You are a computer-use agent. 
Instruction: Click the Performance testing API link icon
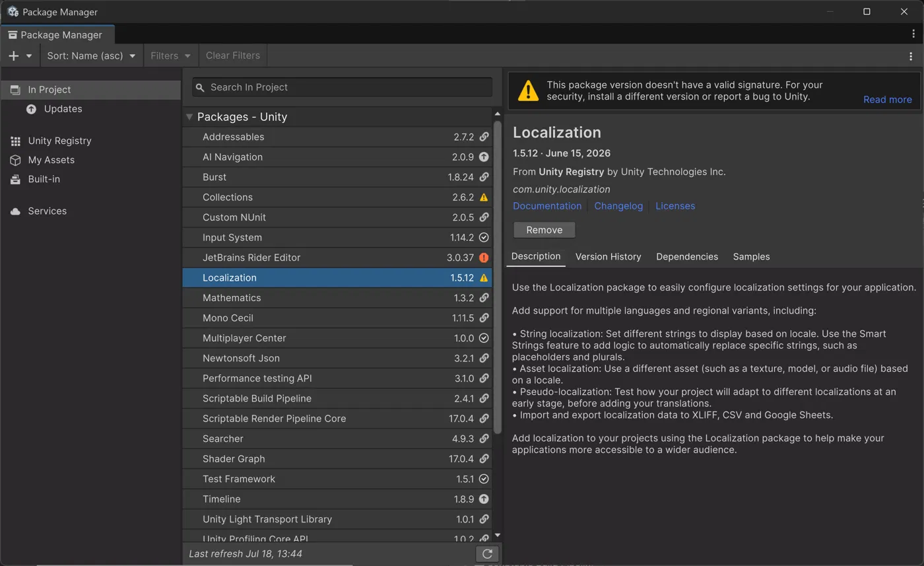click(484, 378)
